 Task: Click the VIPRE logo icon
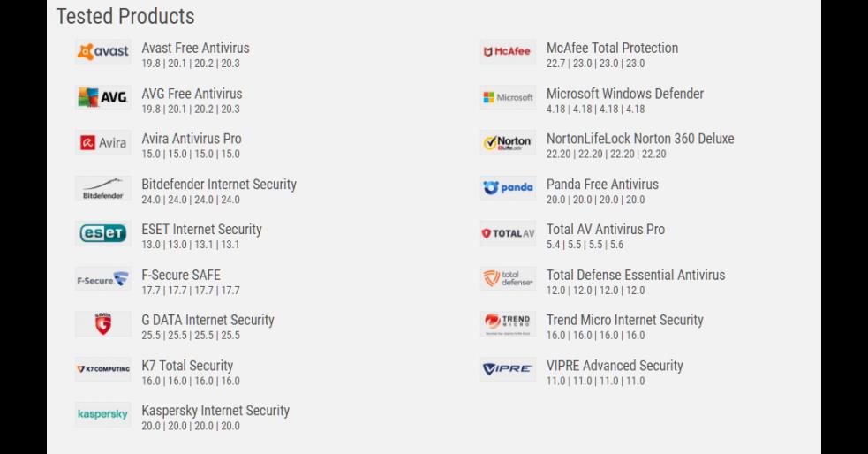coord(508,369)
